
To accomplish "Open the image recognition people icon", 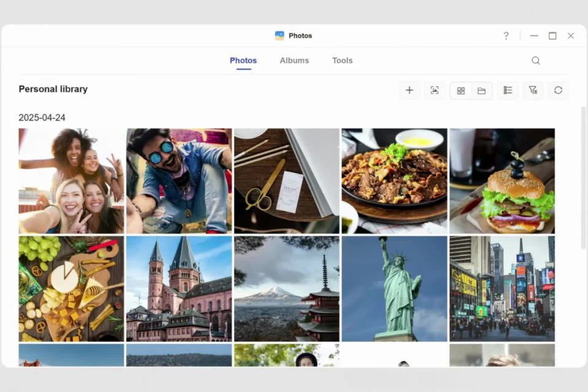I will (434, 91).
